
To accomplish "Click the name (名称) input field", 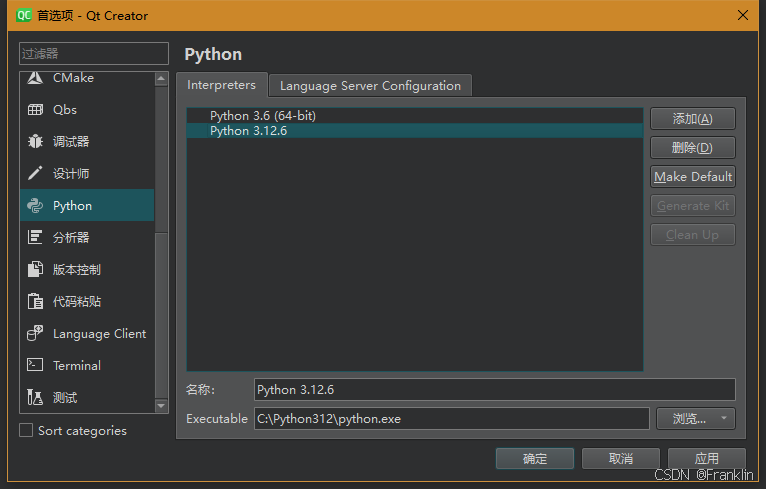I will (x=494, y=390).
